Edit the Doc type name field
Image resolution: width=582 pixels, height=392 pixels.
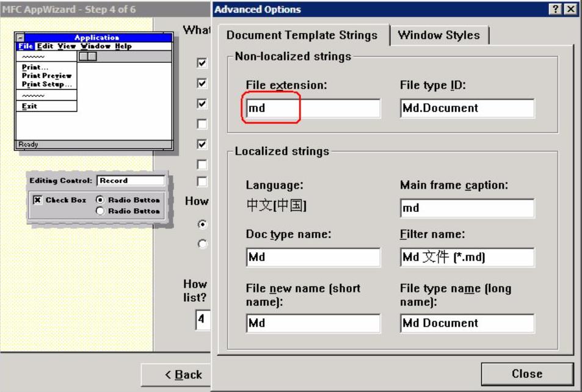(313, 257)
